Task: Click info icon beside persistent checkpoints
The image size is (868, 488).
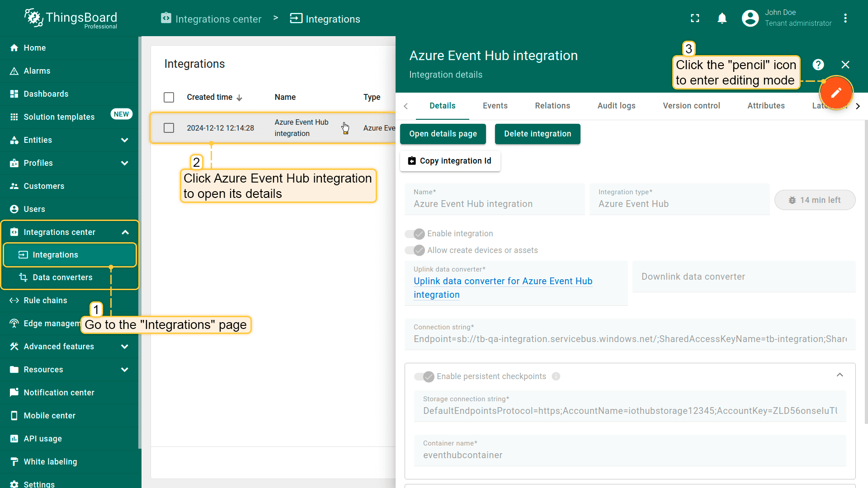Action: pyautogui.click(x=556, y=376)
